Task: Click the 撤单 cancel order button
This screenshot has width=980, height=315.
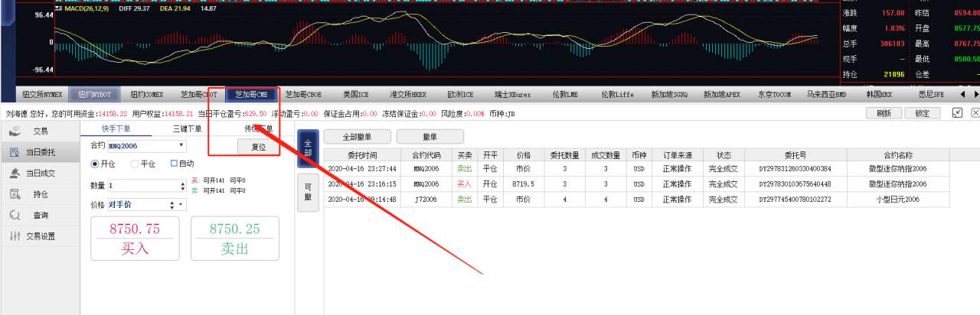Action: (430, 136)
